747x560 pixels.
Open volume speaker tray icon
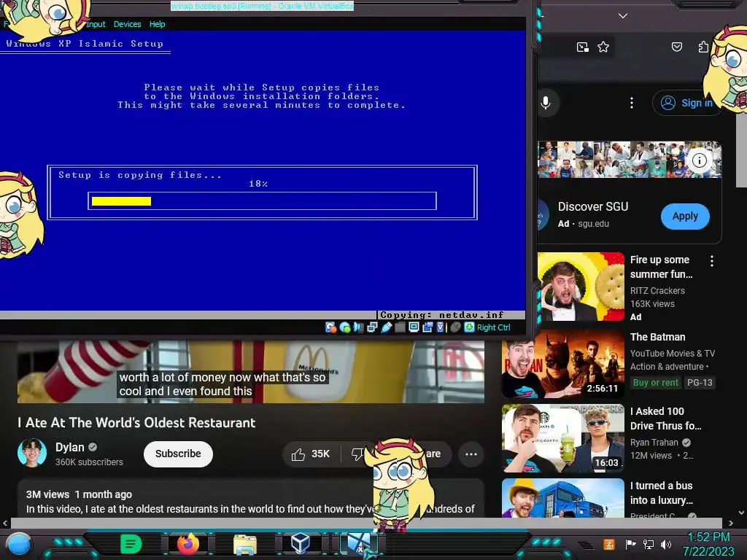tap(666, 544)
